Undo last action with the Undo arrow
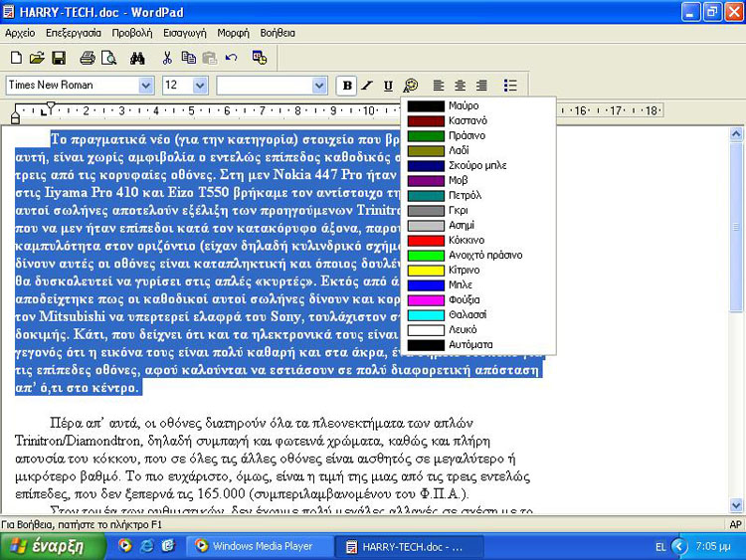The height and width of the screenshot is (560, 746). 231,58
